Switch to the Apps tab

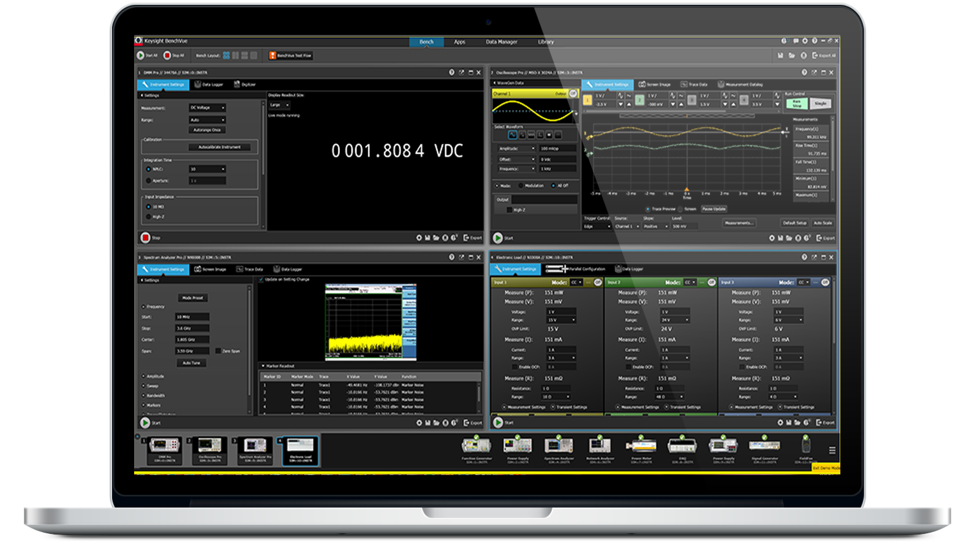coord(459,42)
